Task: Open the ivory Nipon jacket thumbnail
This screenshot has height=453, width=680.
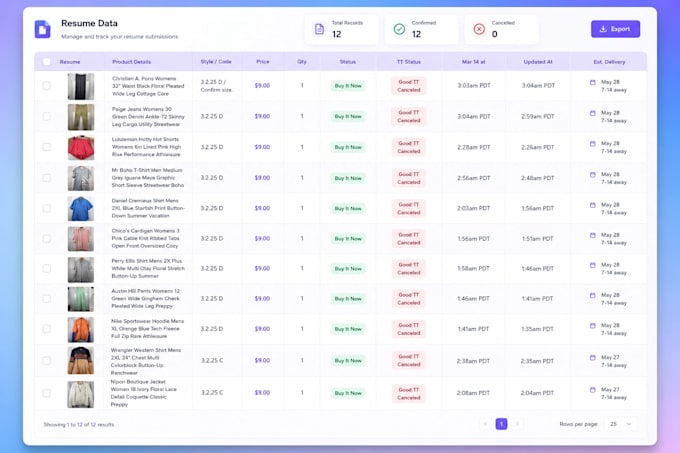Action: click(x=81, y=394)
